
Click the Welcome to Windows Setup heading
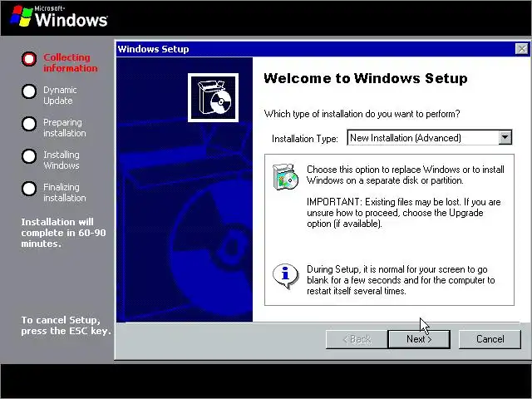pos(366,78)
